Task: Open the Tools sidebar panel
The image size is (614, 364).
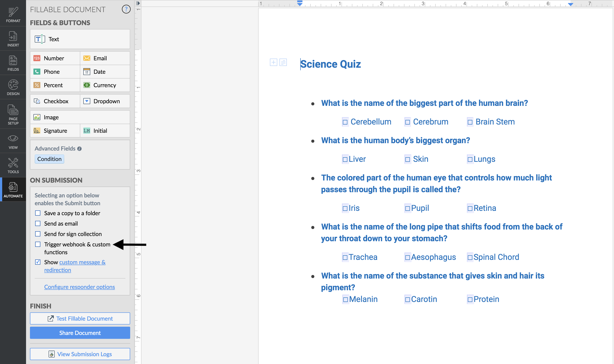Action: coord(13,165)
